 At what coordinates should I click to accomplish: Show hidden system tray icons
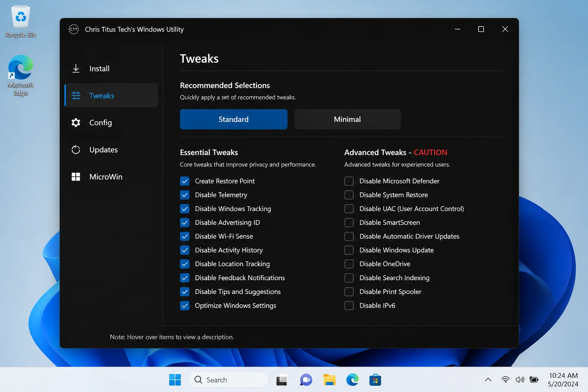(x=488, y=380)
